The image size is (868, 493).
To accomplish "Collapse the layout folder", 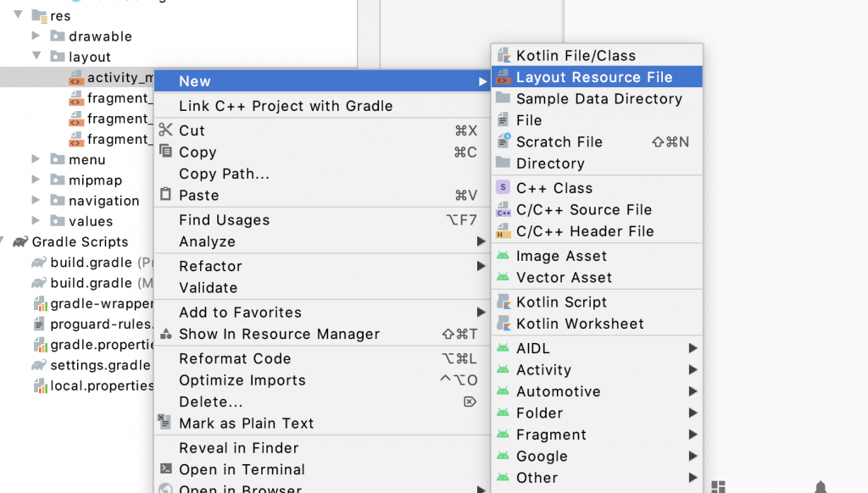I will click(36, 57).
